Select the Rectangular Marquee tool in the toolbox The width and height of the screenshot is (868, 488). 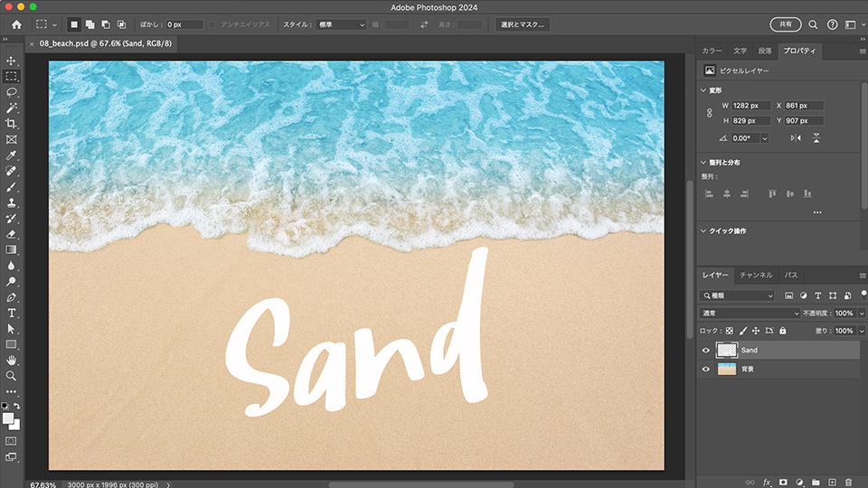pyautogui.click(x=11, y=76)
